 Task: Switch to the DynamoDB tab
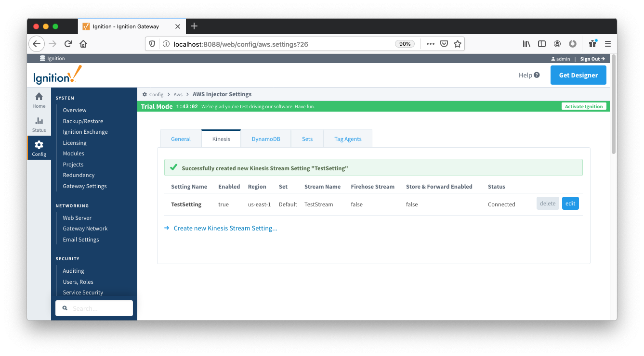265,139
